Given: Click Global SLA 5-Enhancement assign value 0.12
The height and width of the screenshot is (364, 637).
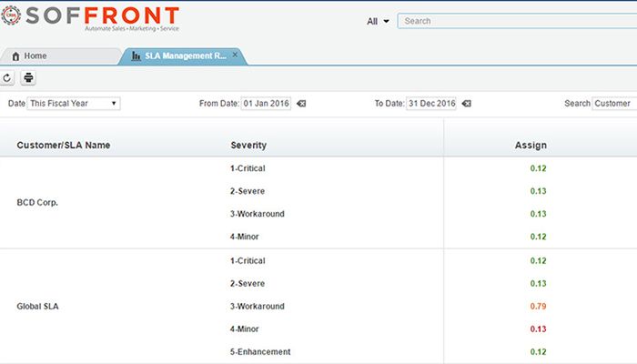Looking at the screenshot, I should [x=539, y=352].
